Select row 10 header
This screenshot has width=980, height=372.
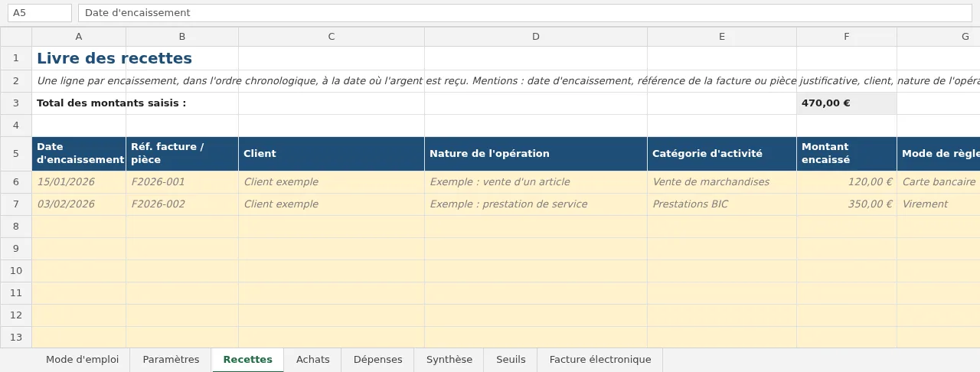(x=16, y=271)
